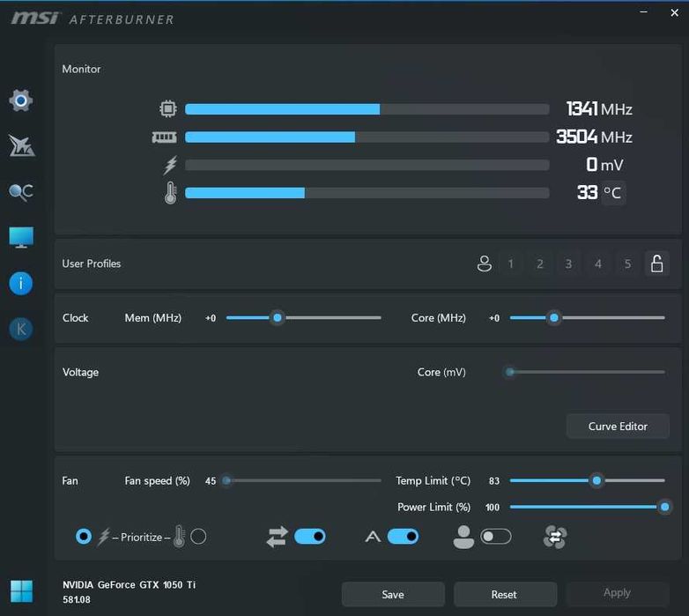Click the Temp Limit slider handle

[x=596, y=480]
